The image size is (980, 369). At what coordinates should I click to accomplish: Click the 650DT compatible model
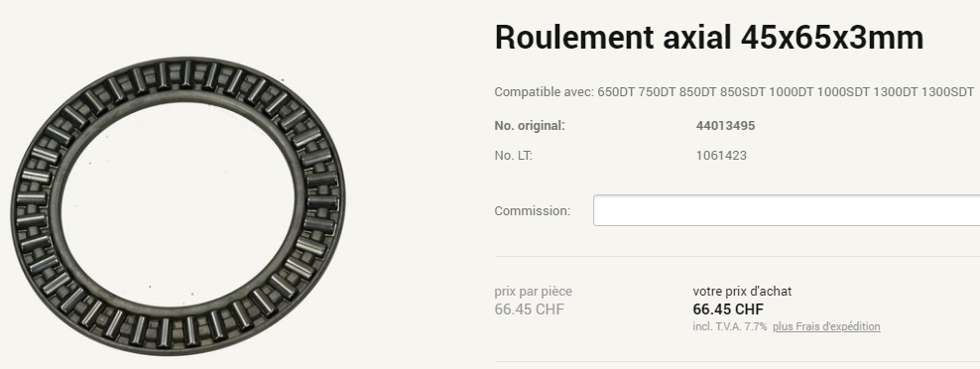[616, 92]
